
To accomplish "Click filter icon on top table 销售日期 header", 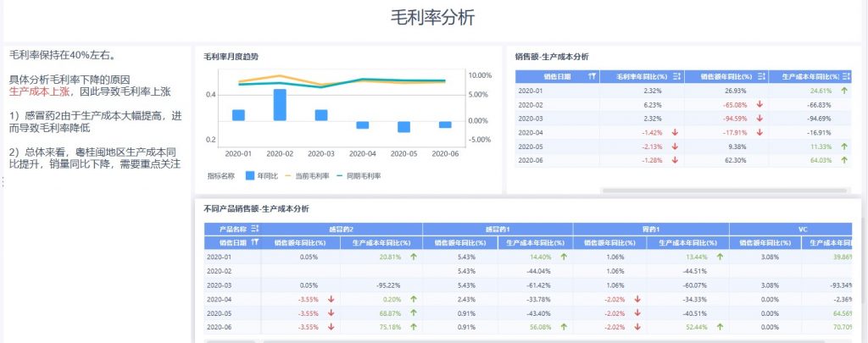I will click(592, 77).
